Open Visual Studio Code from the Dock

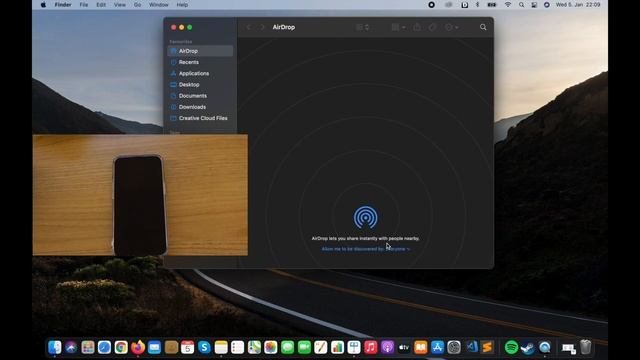472,347
